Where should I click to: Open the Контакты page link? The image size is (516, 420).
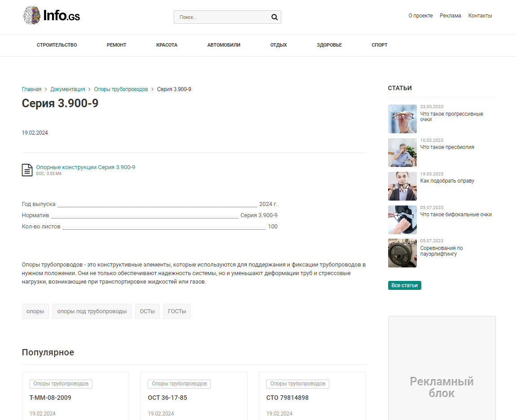tap(480, 16)
